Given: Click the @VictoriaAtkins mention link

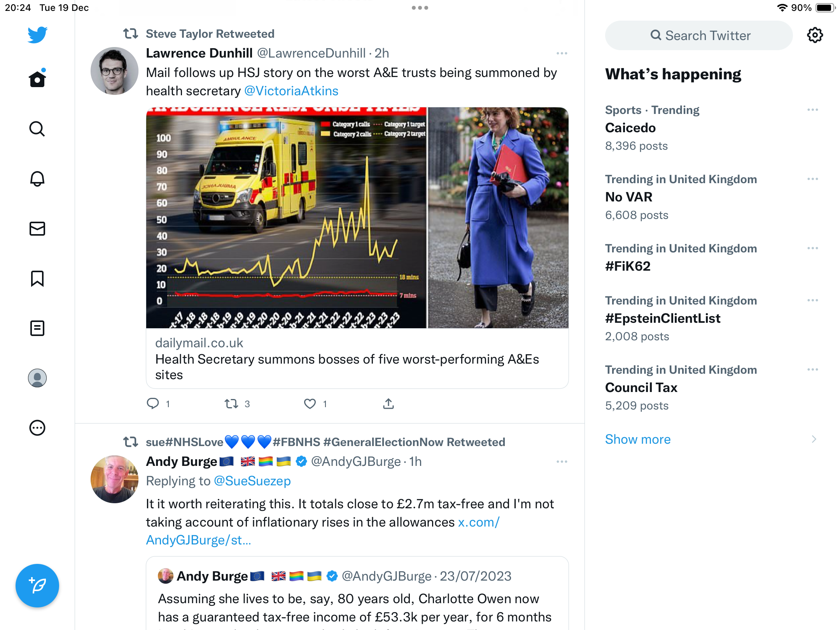Looking at the screenshot, I should click(x=291, y=91).
